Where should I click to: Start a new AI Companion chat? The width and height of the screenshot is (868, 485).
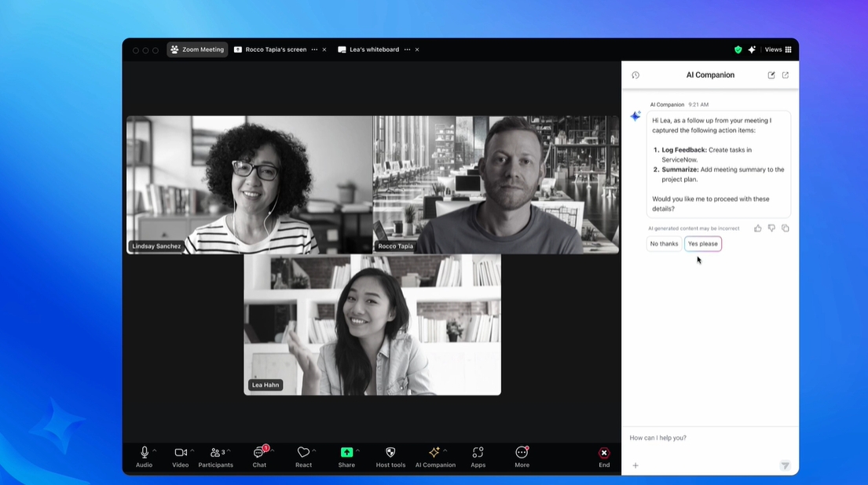click(x=771, y=75)
